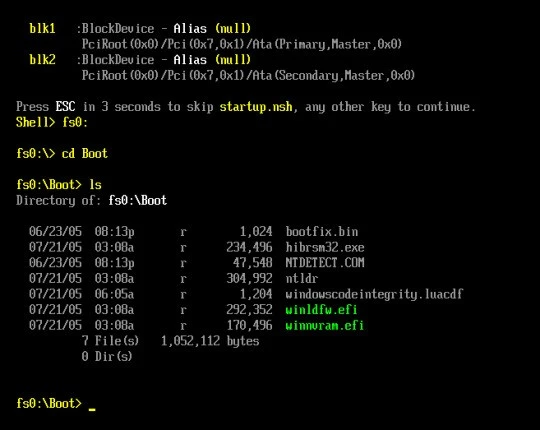Click the blk2 device label
The height and width of the screenshot is (430, 540).
tap(42, 60)
